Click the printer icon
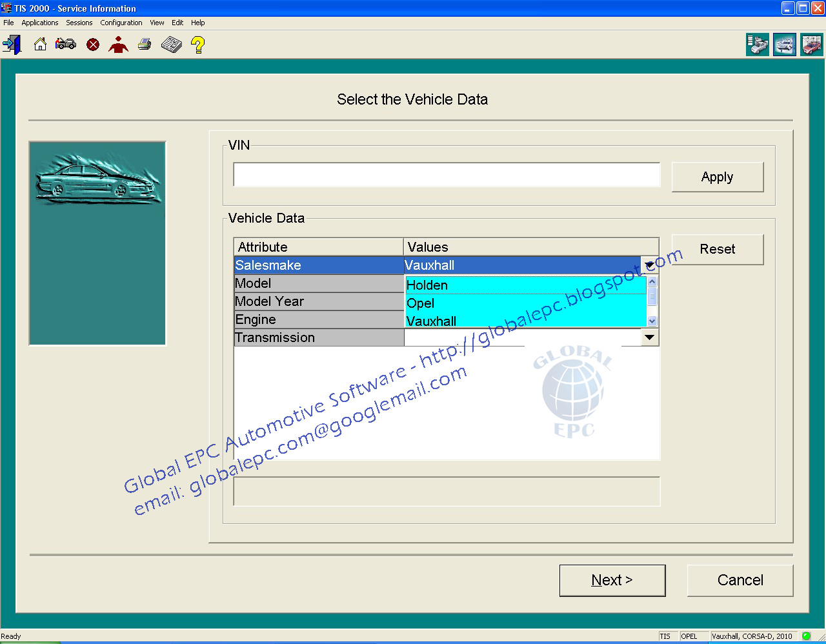This screenshot has height=644, width=826. (145, 45)
